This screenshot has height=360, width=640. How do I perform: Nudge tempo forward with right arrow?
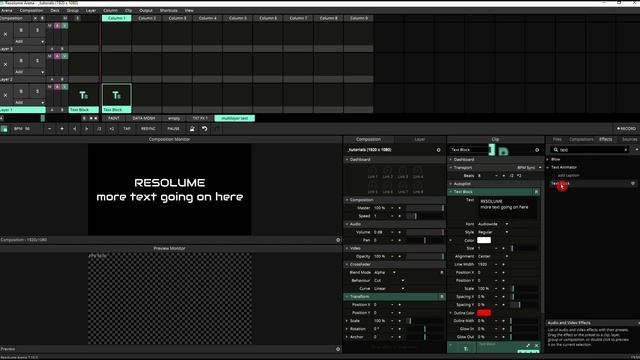click(x=87, y=129)
